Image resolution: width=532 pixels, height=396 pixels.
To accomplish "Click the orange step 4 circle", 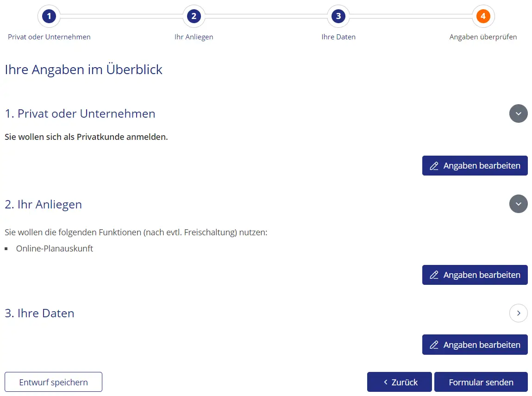I will pyautogui.click(x=483, y=17).
